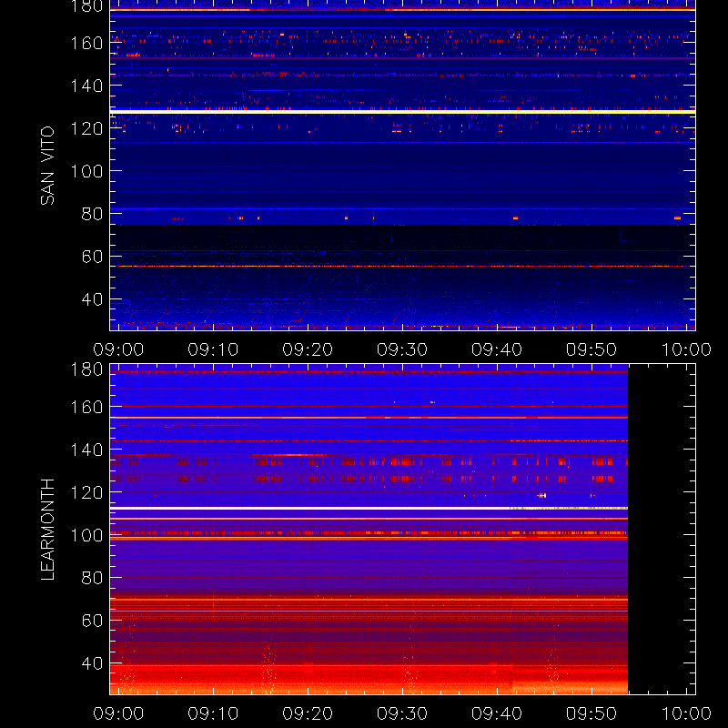The image size is (728, 728).
Task: Select the 120 frequency label on San Vito plot
Action: pos(86,128)
